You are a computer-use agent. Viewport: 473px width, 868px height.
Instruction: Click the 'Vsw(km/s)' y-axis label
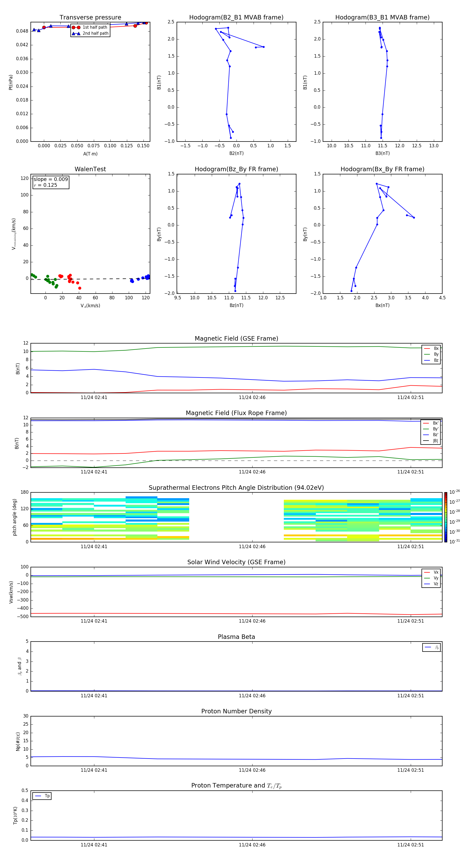[x=11, y=592]
